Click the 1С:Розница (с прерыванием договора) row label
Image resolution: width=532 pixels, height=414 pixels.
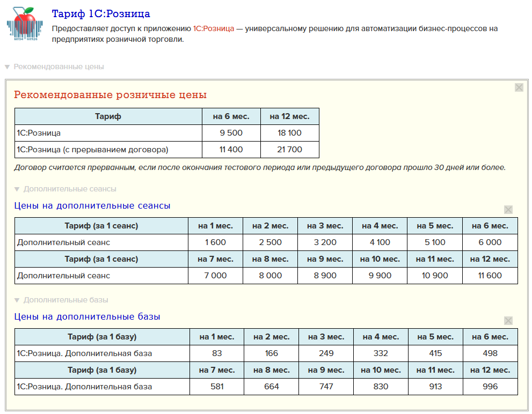tap(93, 150)
